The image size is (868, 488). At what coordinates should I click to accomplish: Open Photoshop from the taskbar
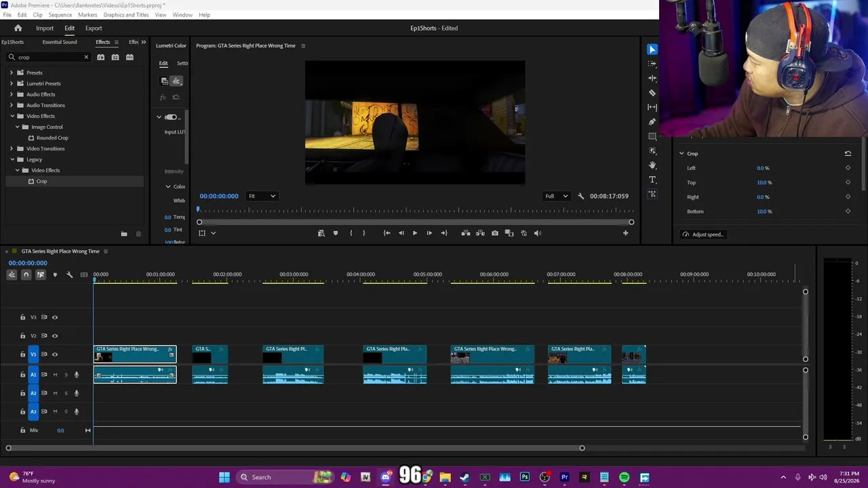525,477
